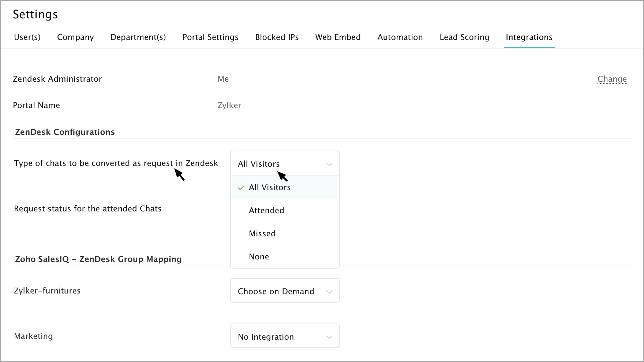
Task: Go to the Portal Settings tab
Action: coord(210,37)
